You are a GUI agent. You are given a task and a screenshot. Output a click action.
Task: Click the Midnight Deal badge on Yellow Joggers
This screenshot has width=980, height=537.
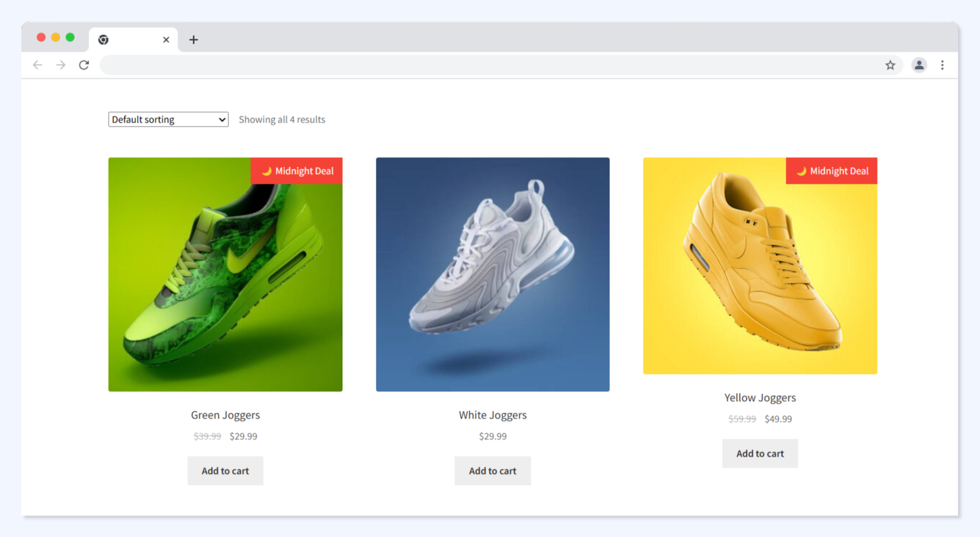pos(831,171)
